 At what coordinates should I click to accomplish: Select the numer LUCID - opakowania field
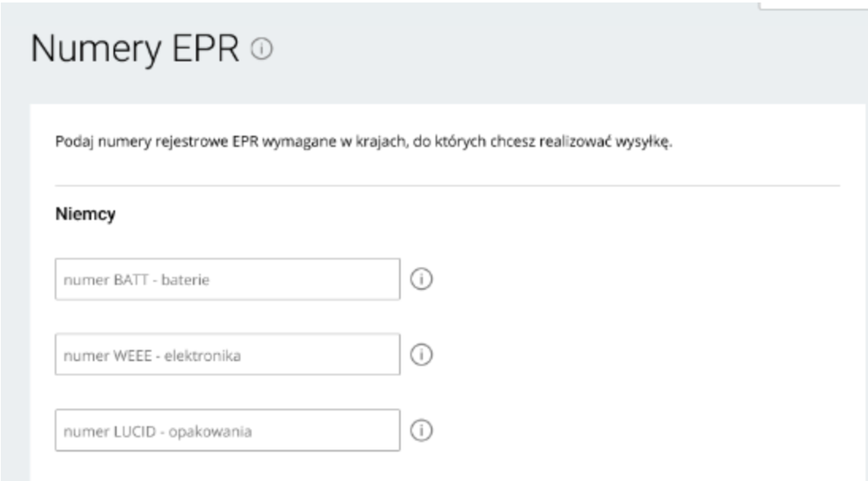click(x=227, y=431)
